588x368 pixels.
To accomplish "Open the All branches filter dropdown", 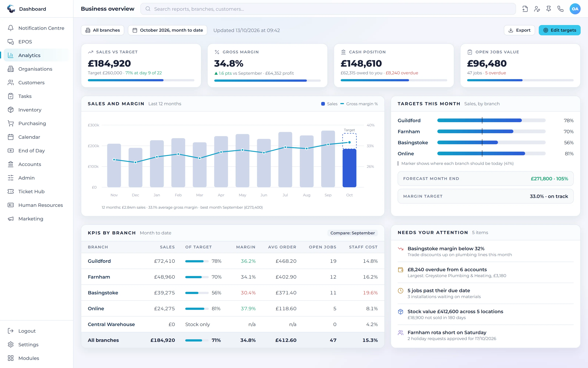I will click(x=103, y=30).
